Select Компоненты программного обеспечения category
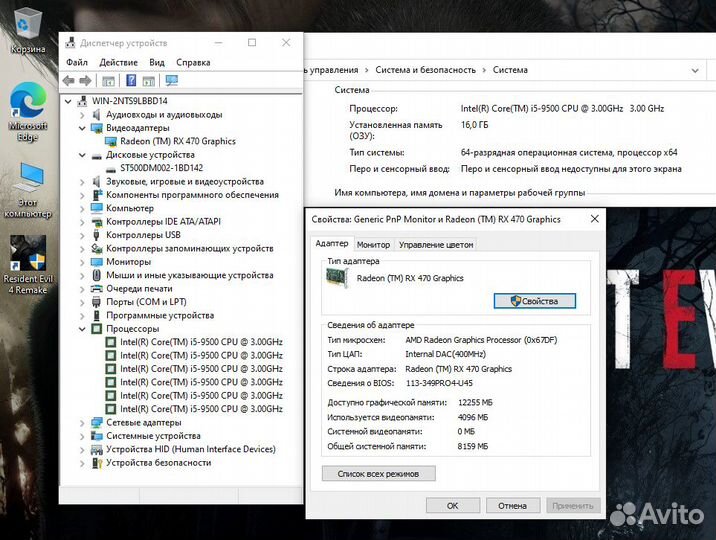Viewport: 716px width, 540px height. pos(192,195)
